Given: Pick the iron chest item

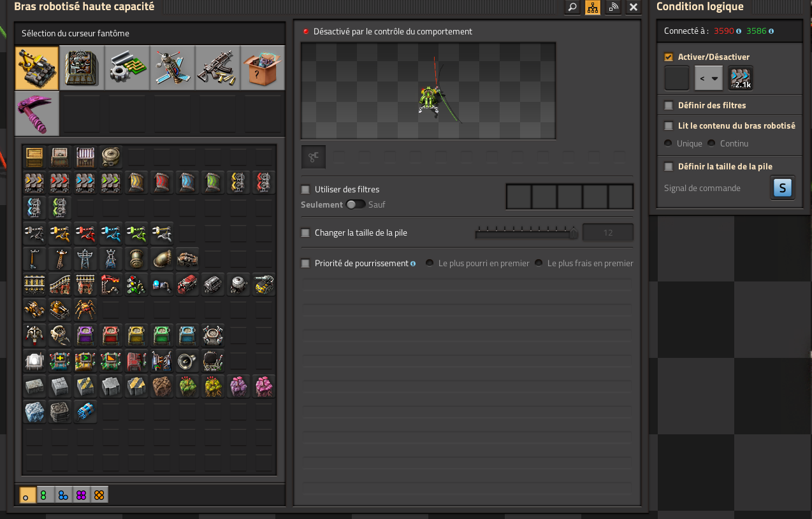Looking at the screenshot, I should pos(60,157).
